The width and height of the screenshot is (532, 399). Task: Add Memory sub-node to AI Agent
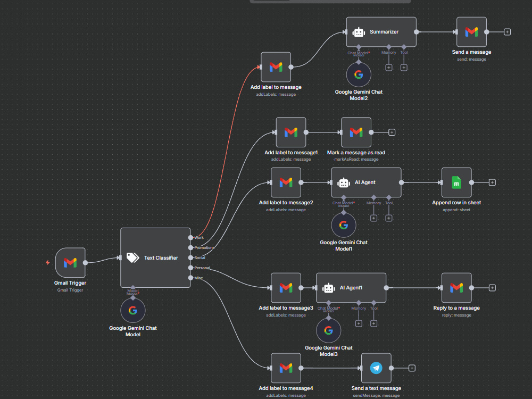[374, 218]
